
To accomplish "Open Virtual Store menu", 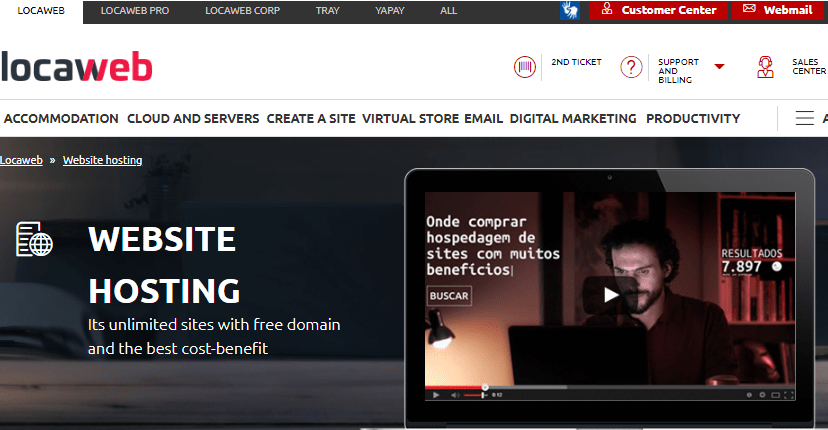I will (x=410, y=118).
